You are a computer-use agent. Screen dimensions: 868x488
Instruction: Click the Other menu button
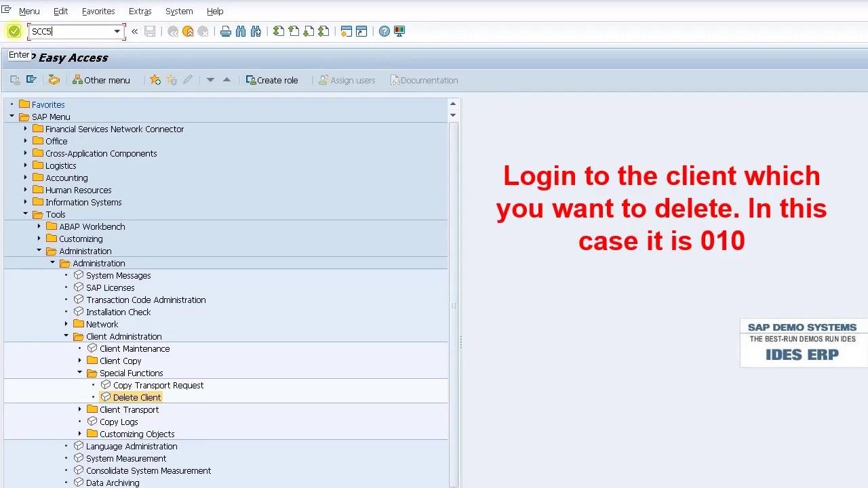(101, 80)
